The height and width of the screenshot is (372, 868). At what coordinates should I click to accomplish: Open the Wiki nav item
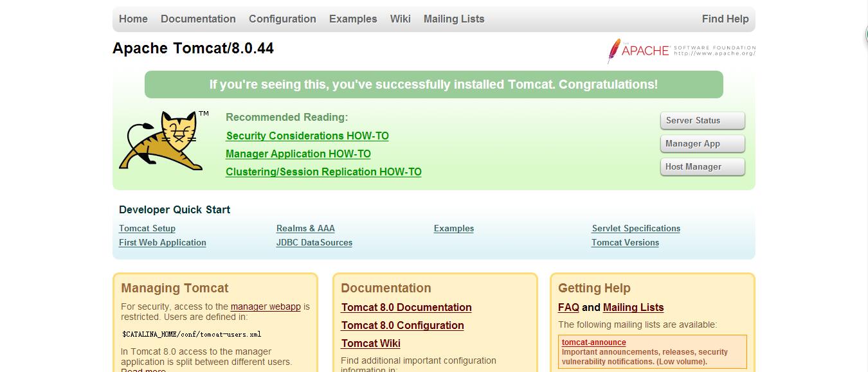tap(400, 19)
